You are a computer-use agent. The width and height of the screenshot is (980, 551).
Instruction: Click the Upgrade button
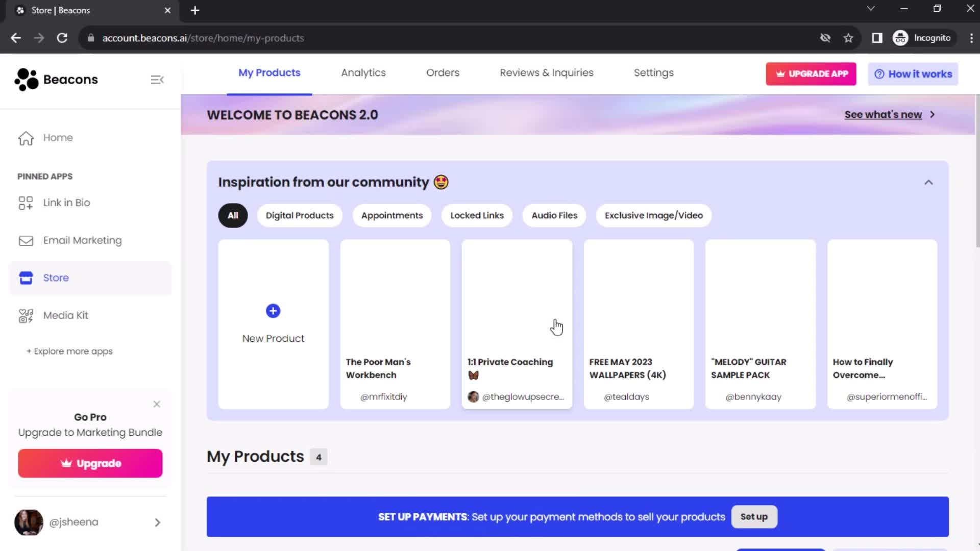90,463
